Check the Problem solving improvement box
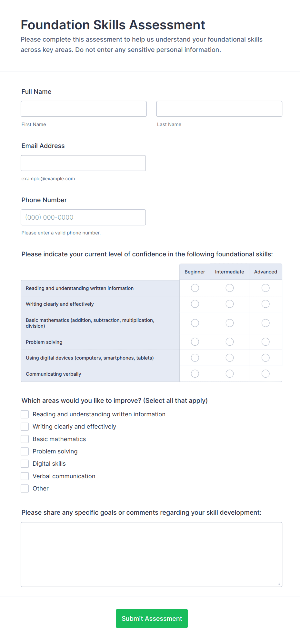Screen dimensions: 300x644 (x=25, y=451)
